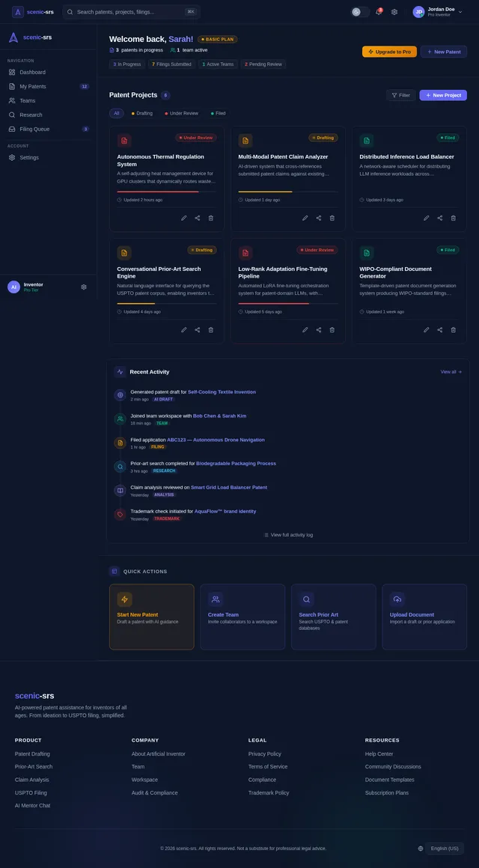The width and height of the screenshot is (479, 868).
Task: Edit the Autonomous Thermal Regulation System card
Action: (x=184, y=218)
